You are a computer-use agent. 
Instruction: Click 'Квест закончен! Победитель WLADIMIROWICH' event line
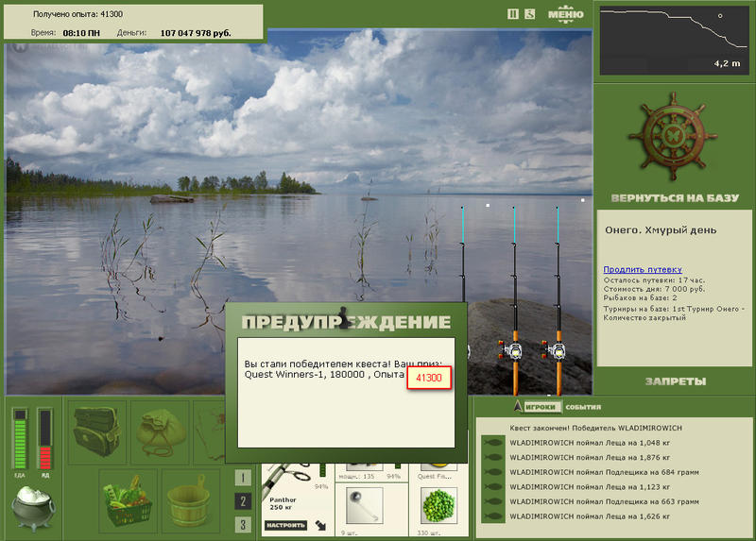point(595,428)
